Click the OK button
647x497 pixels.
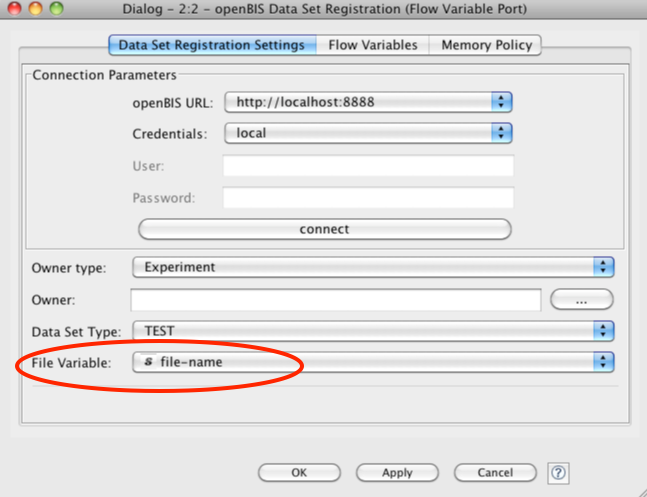299,473
